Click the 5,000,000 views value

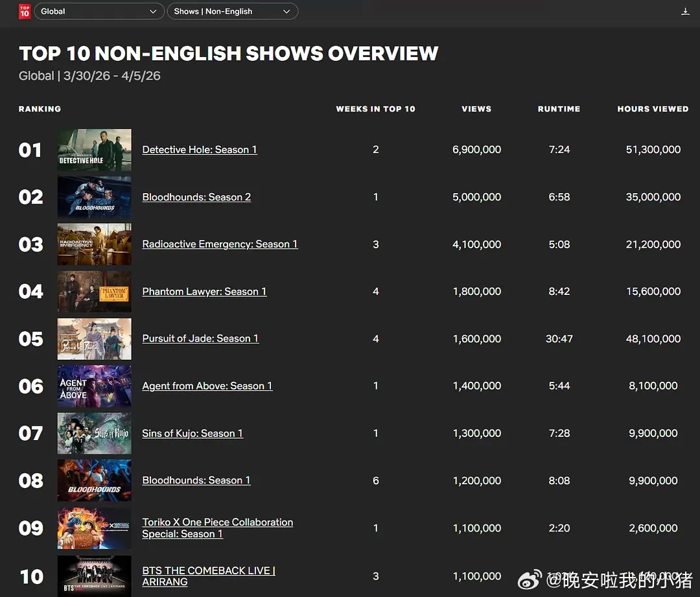tap(476, 197)
